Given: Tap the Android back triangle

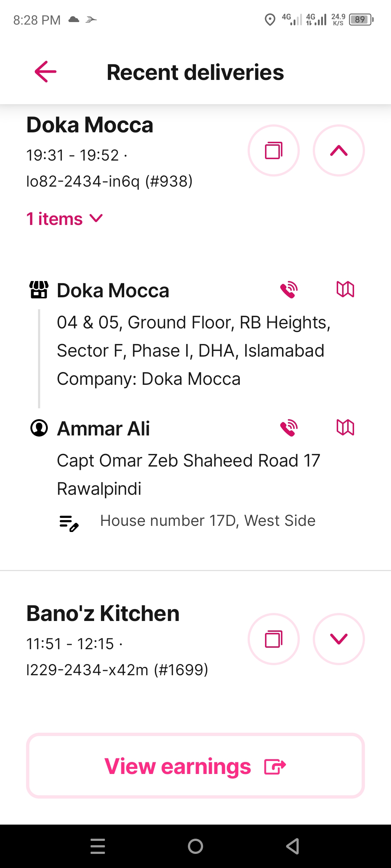Looking at the screenshot, I should (x=293, y=846).
